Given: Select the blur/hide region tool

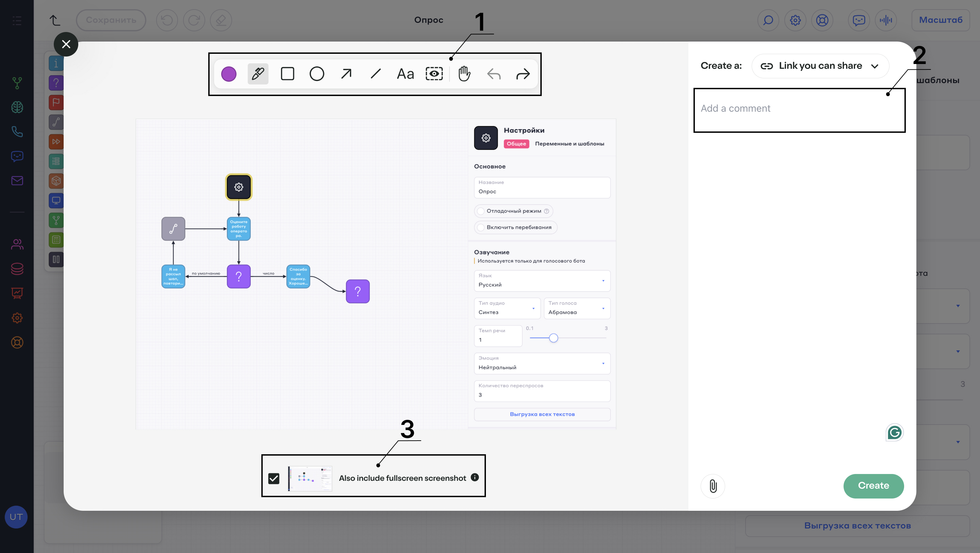Looking at the screenshot, I should pyautogui.click(x=434, y=74).
